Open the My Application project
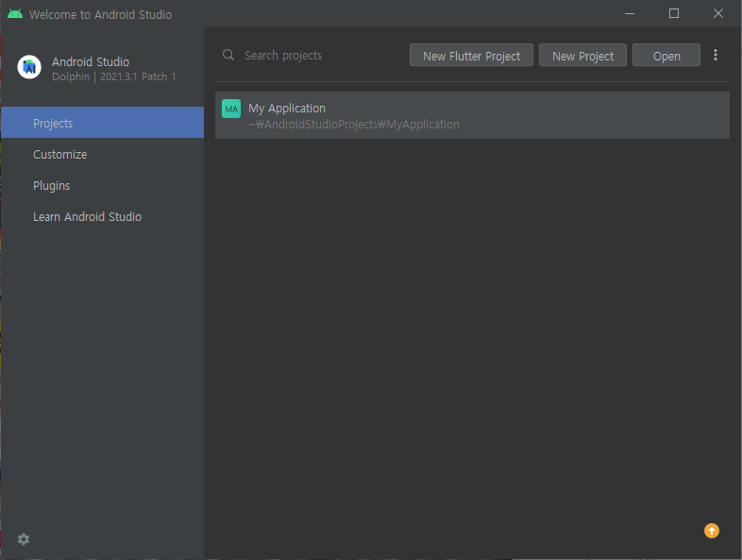This screenshot has width=742, height=560. [x=472, y=115]
